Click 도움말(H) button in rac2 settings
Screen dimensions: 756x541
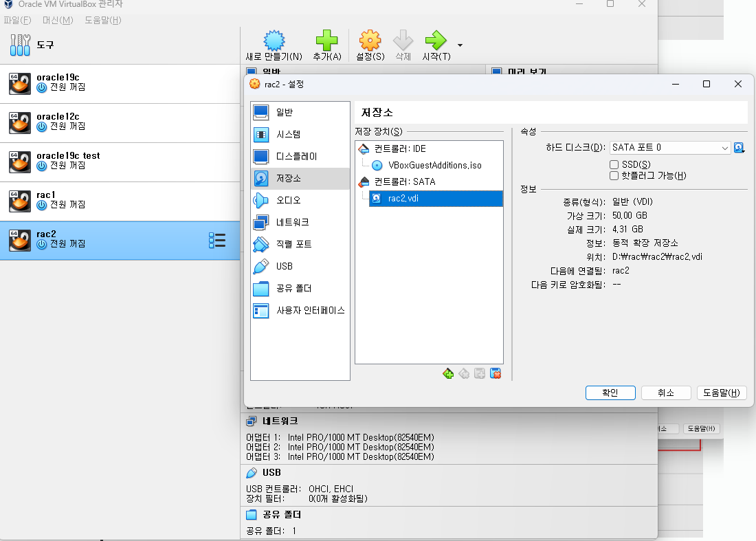(x=722, y=393)
